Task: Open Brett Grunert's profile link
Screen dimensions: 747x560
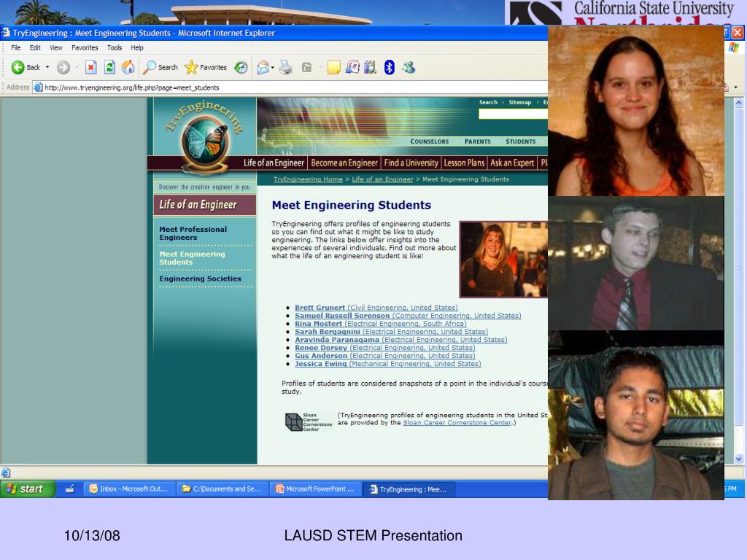Action: (x=376, y=308)
